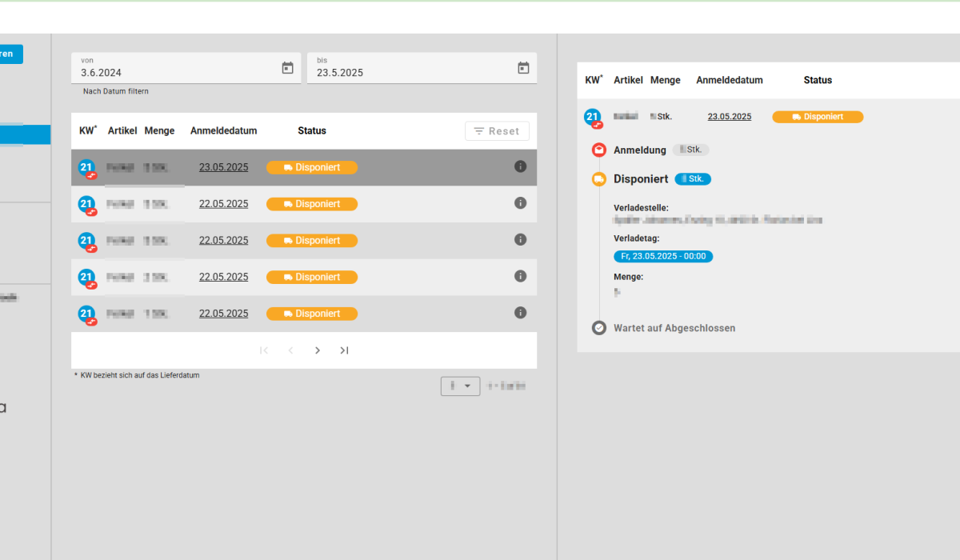Click the orange Disponiert truck timeline icon
The width and height of the screenshot is (960, 560).
pos(598,179)
